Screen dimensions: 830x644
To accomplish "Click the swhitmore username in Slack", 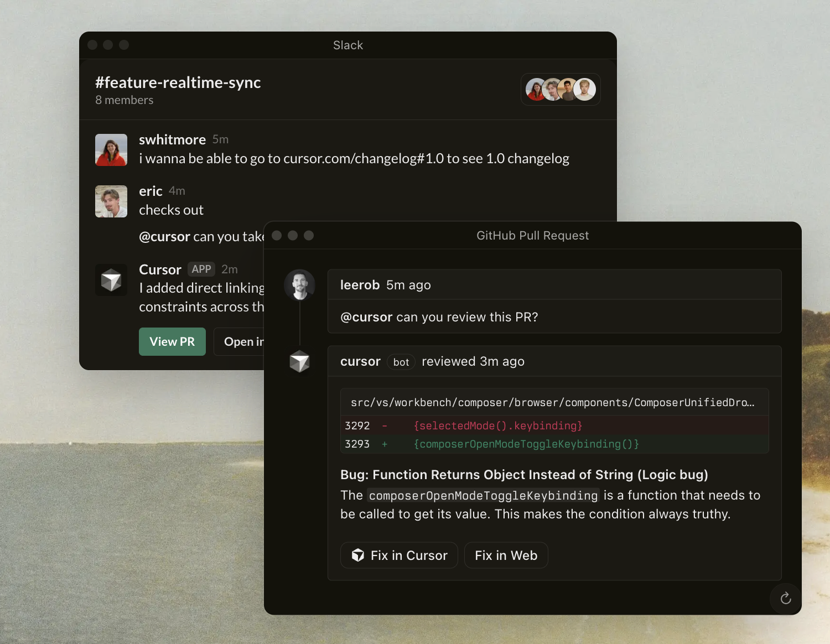I will pyautogui.click(x=172, y=139).
